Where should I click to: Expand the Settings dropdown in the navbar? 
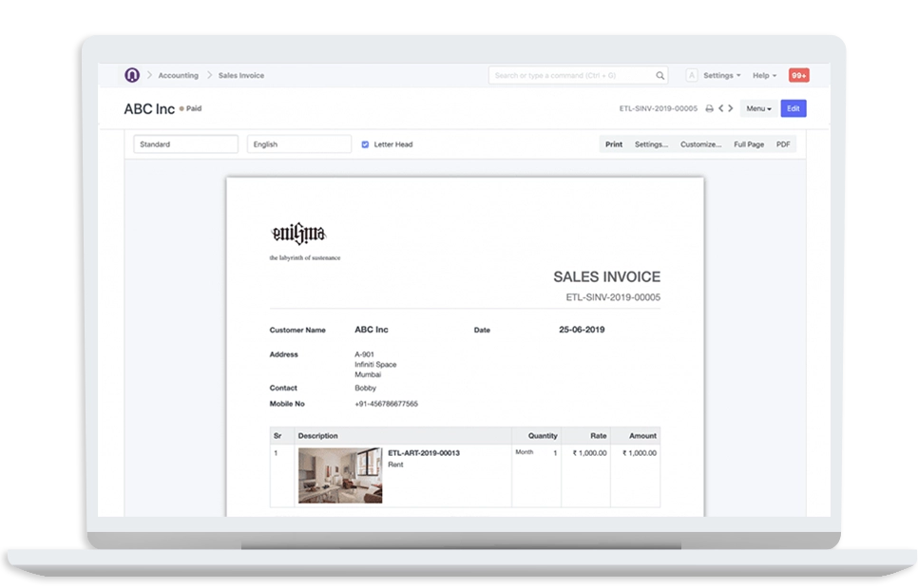(719, 75)
